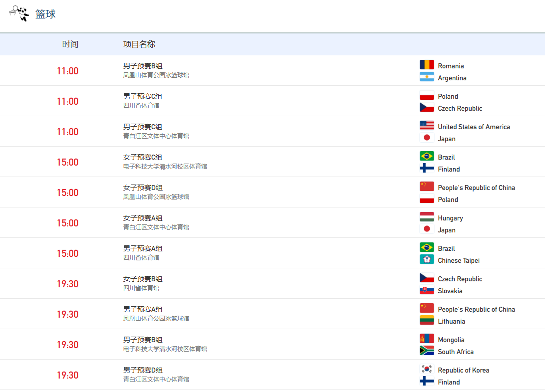Click the 电子科技大学清水河校区体育馆 venue under 女子预赛C组

(x=165, y=167)
